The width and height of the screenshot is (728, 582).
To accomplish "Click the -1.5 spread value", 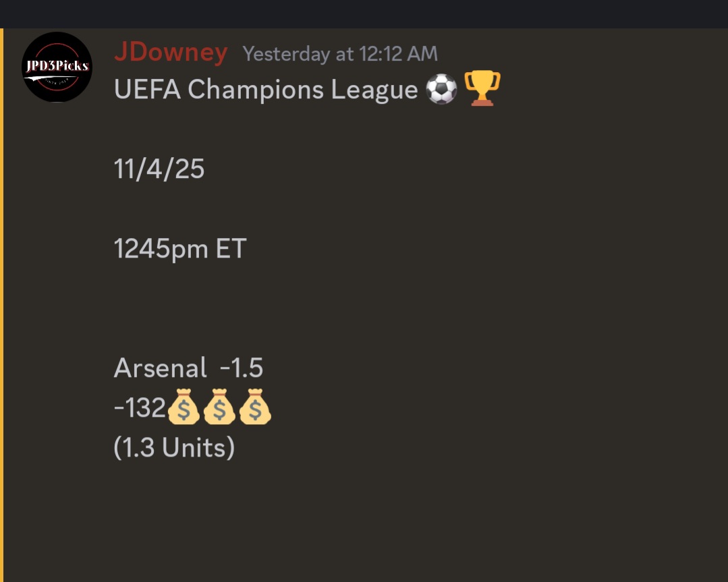I will pyautogui.click(x=242, y=368).
